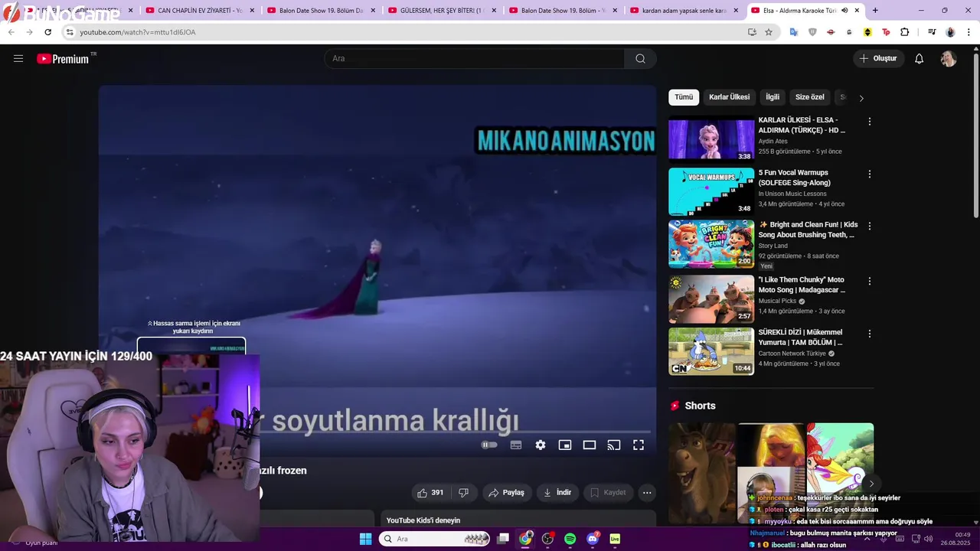The height and width of the screenshot is (551, 980).
Task: Go to YouTube Premium home logo
Action: (63, 59)
